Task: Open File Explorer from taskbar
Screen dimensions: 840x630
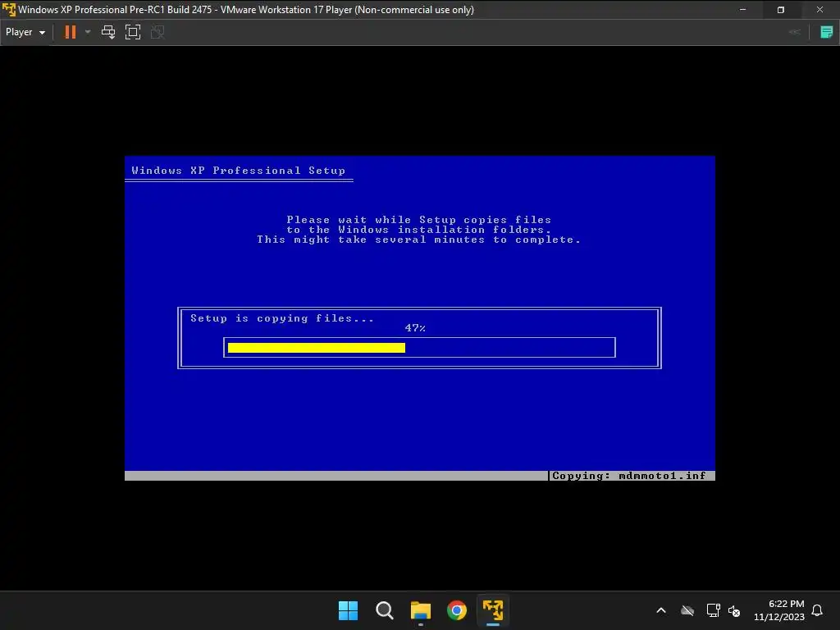Action: (x=421, y=610)
